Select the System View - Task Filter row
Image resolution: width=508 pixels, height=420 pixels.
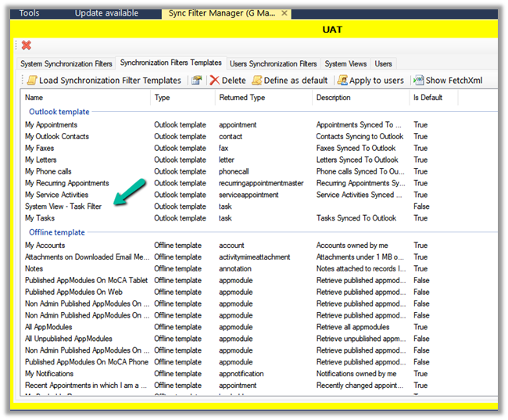(63, 206)
